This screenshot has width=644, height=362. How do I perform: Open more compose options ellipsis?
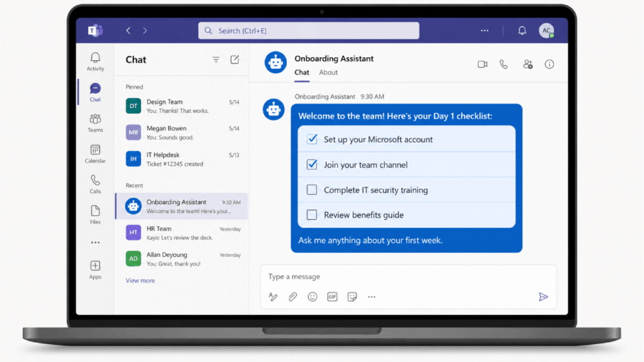coord(372,297)
